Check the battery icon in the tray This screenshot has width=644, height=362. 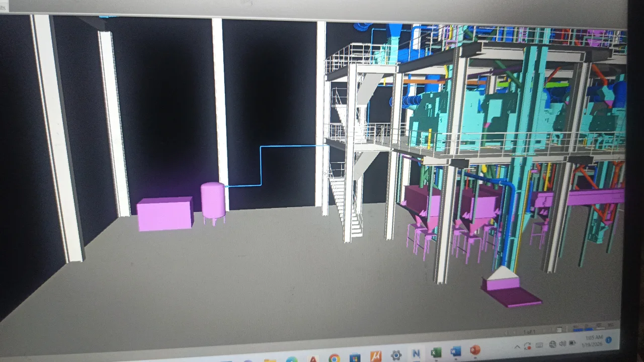pyautogui.click(x=573, y=342)
